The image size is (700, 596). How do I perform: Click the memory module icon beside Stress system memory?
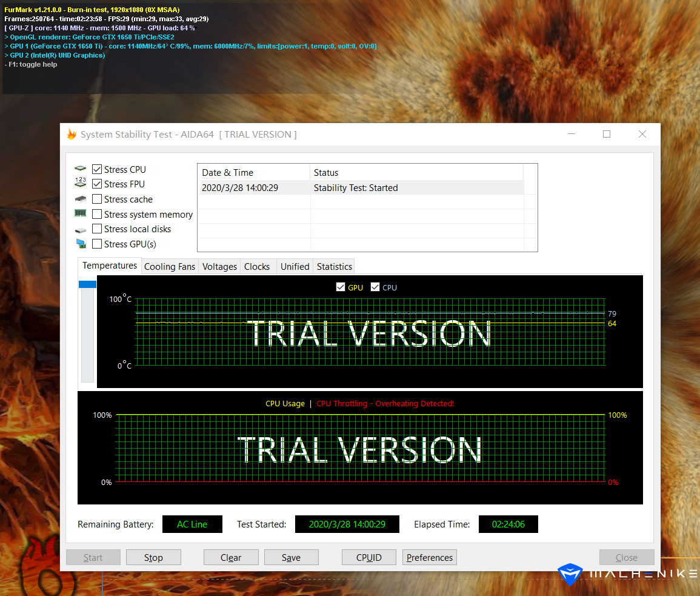point(81,213)
